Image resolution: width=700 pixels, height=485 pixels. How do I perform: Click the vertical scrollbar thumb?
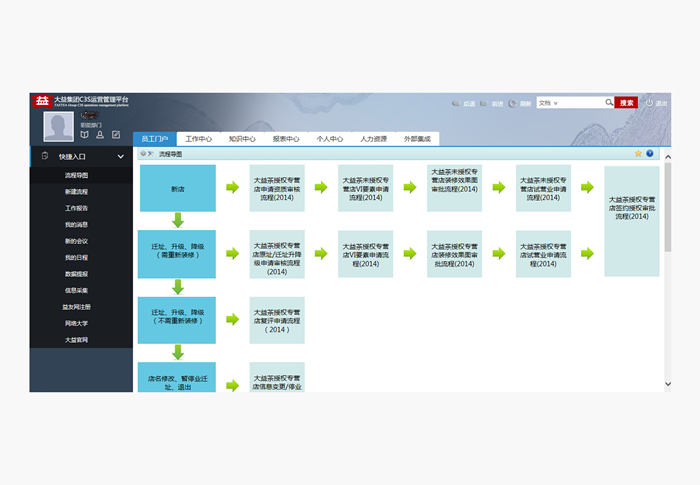point(668,207)
